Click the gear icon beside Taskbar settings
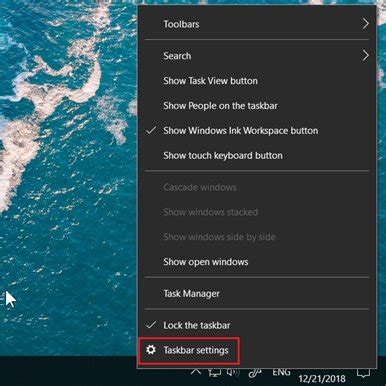This screenshot has height=386, width=386. [x=151, y=350]
